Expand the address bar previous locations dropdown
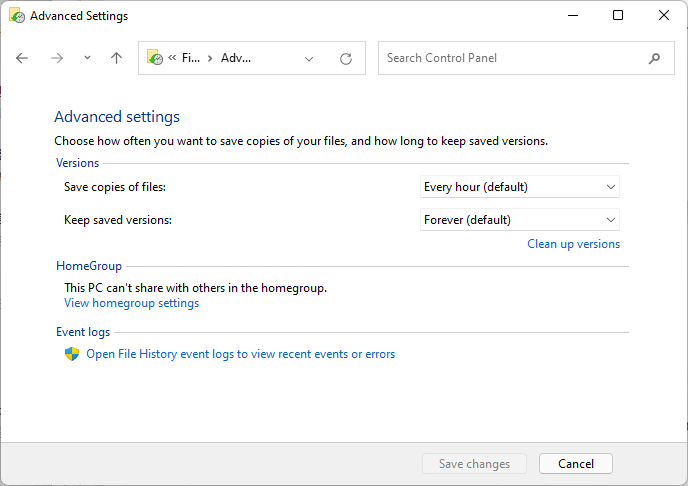Screen dimensions: 688x486 click(x=309, y=58)
